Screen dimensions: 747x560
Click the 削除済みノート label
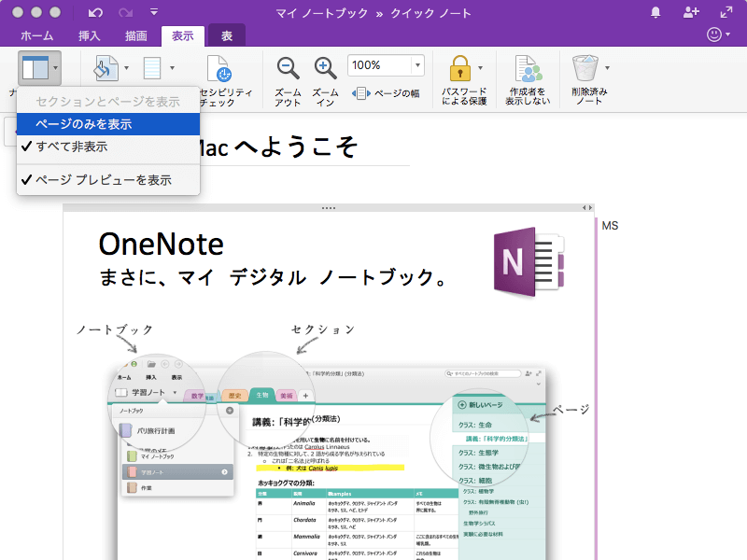pyautogui.click(x=589, y=96)
